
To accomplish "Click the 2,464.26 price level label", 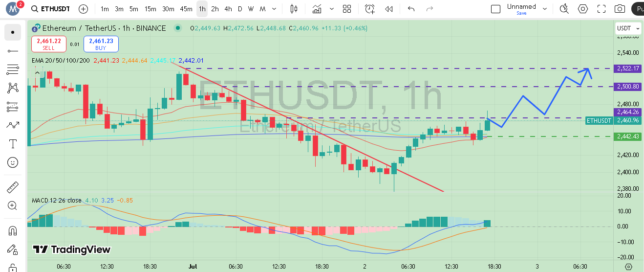I will pyautogui.click(x=628, y=112).
